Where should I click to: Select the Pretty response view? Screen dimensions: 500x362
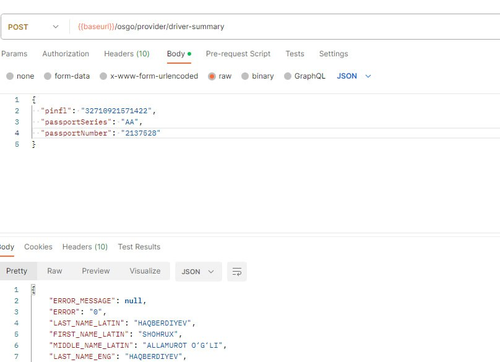(x=17, y=271)
